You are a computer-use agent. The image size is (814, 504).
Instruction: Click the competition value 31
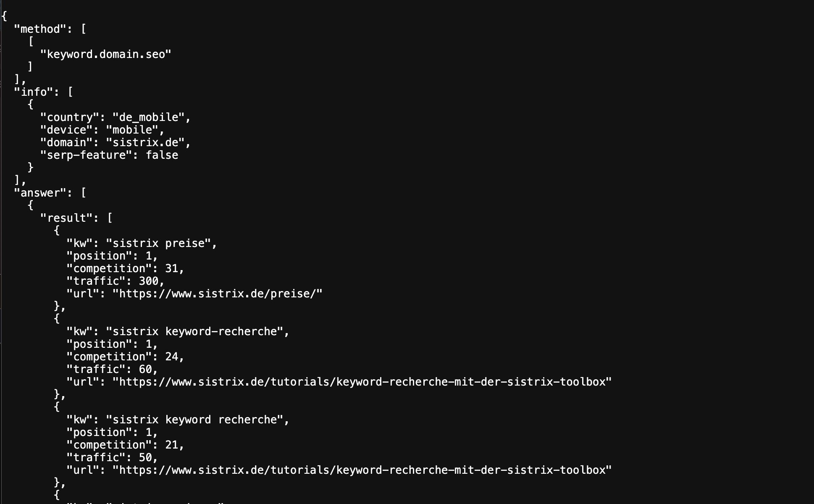[171, 268]
